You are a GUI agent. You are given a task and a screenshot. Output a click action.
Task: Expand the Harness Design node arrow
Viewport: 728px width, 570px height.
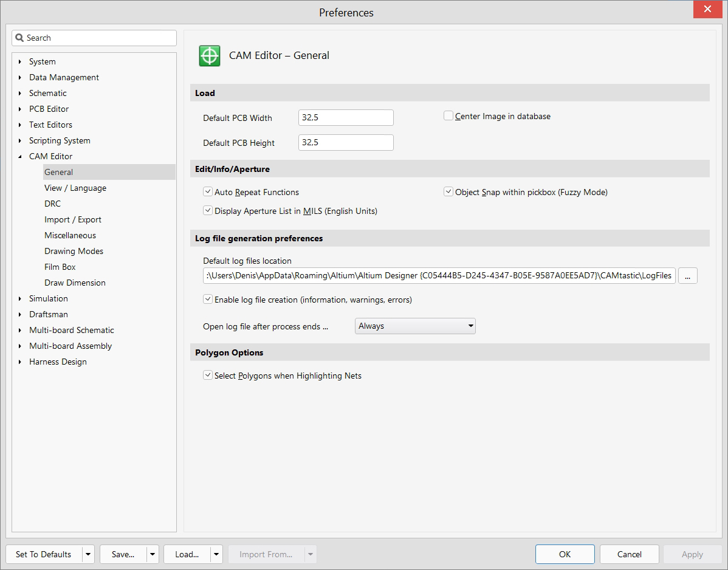20,362
